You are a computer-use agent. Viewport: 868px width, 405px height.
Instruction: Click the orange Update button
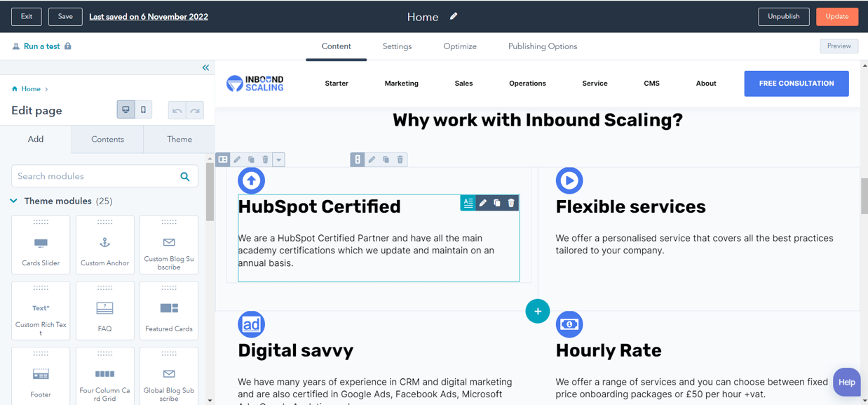[837, 16]
